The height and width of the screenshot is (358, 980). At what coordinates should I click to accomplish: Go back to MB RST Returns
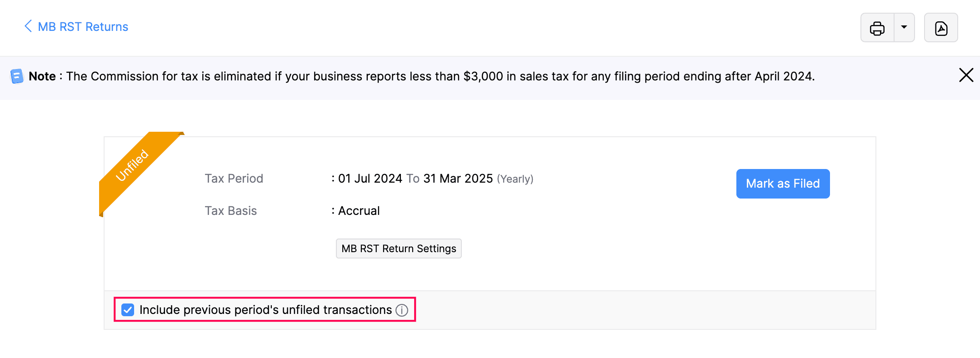(83, 27)
